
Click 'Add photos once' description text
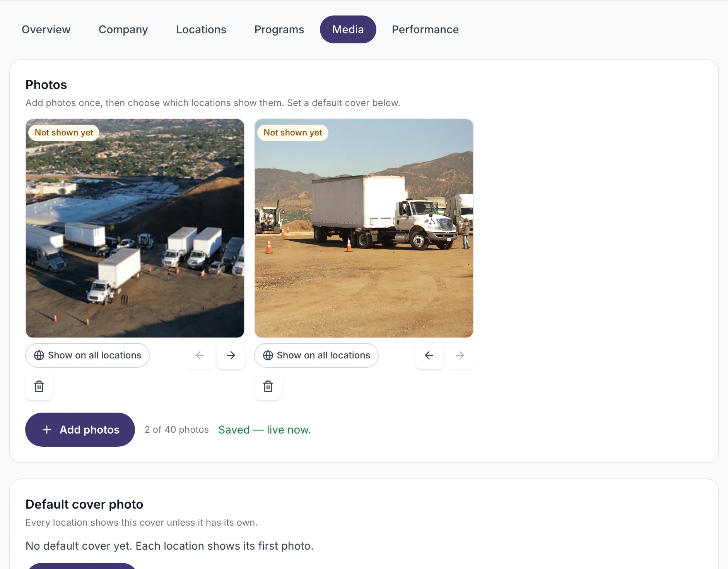pos(213,103)
